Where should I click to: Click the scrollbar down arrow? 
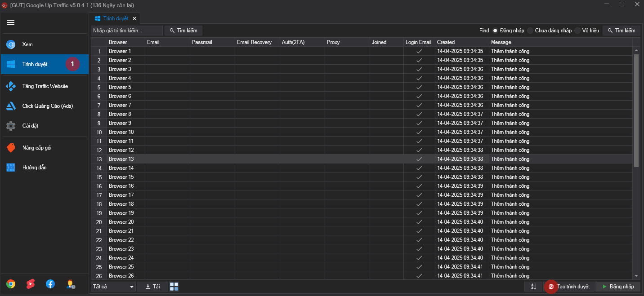[x=636, y=276]
